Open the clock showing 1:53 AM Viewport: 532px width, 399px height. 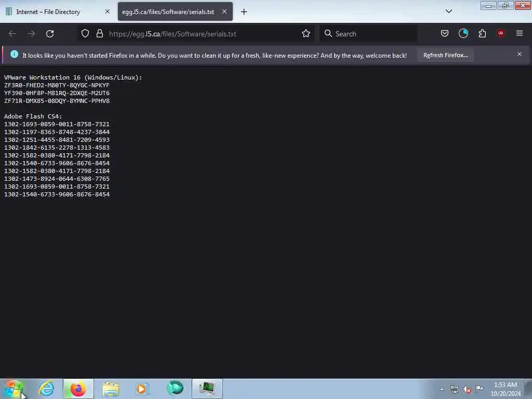(506, 389)
